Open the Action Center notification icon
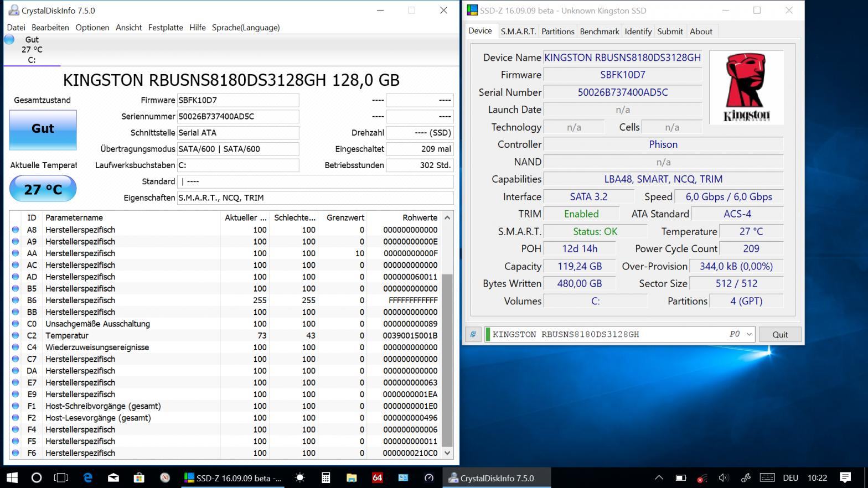Viewport: 868px width, 488px height. pyautogui.click(x=845, y=477)
